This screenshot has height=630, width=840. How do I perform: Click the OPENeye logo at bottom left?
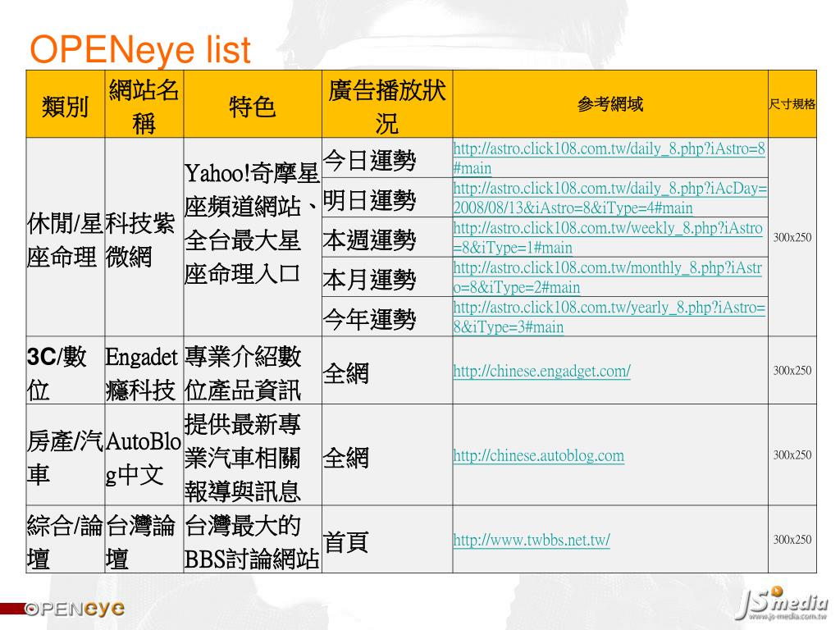[75, 609]
